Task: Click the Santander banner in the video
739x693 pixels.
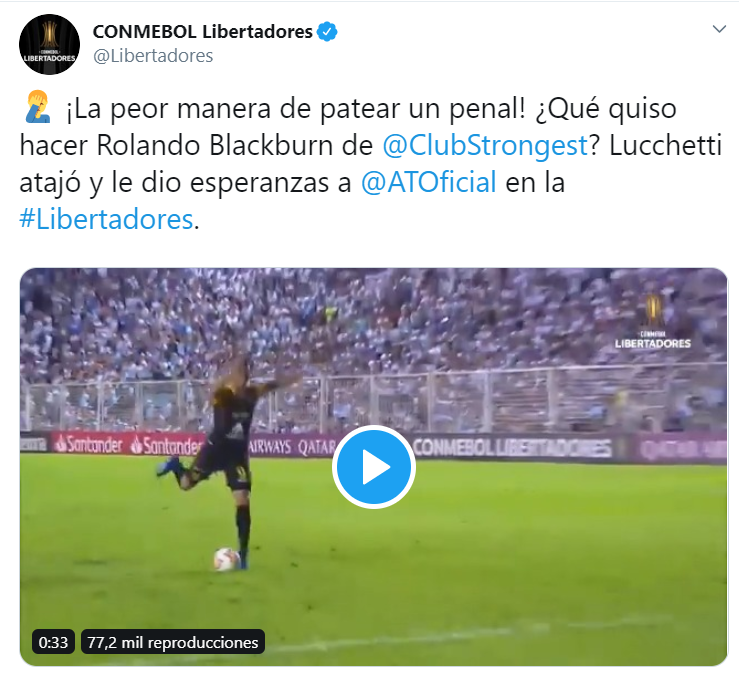Action: pyautogui.click(x=129, y=444)
